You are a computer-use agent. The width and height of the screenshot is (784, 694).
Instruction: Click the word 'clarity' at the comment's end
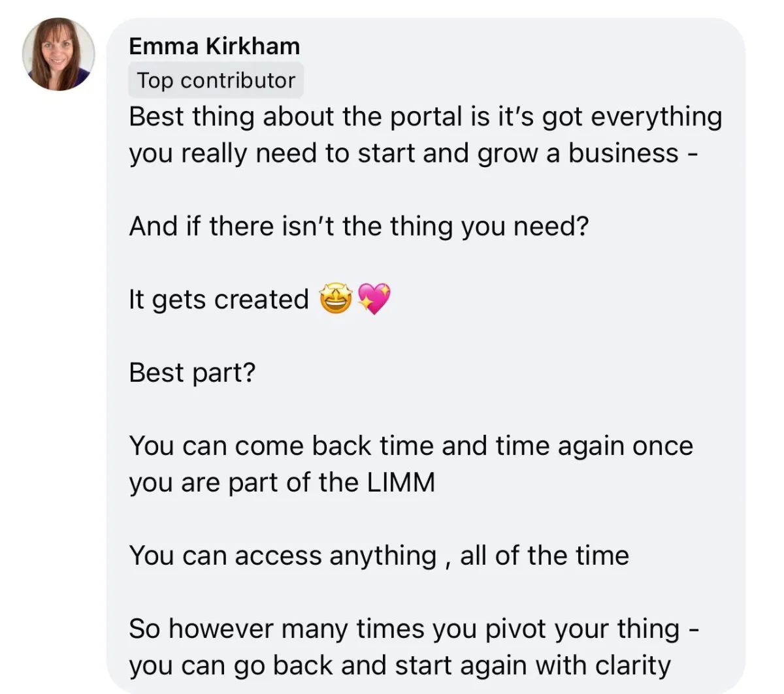[633, 666]
